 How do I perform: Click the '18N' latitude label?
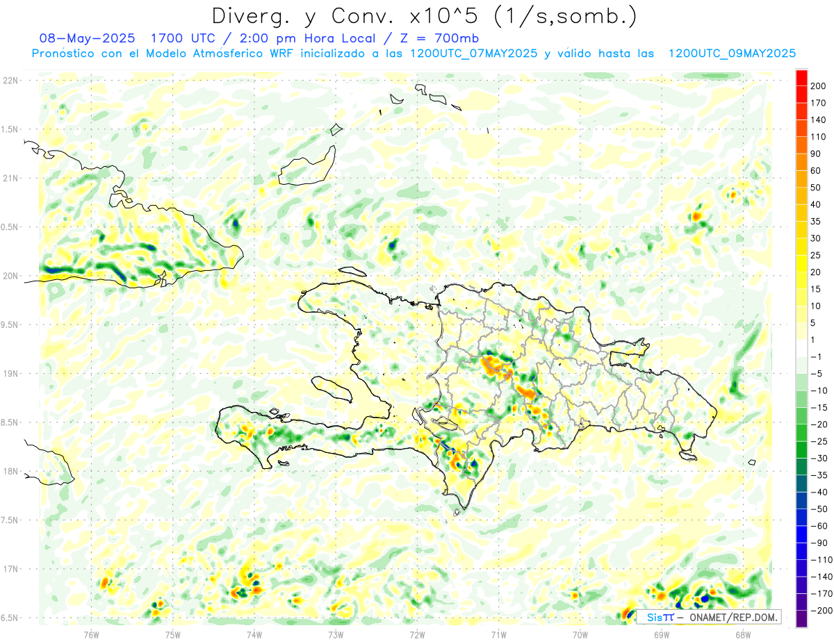click(10, 471)
